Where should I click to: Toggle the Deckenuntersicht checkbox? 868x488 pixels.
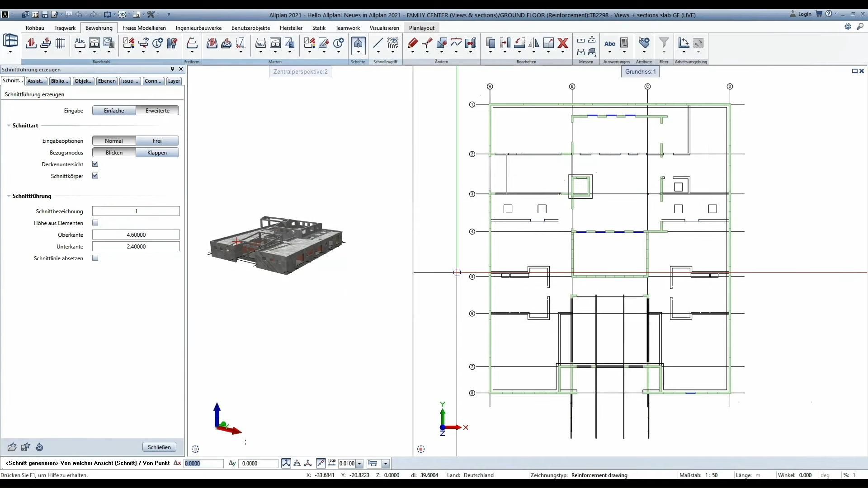pos(95,164)
